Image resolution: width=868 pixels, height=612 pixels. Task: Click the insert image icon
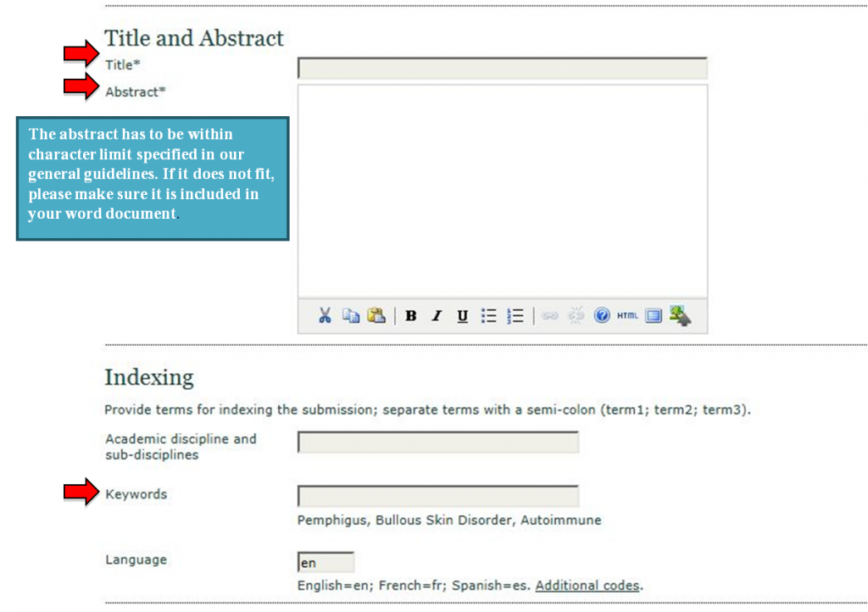(x=680, y=315)
